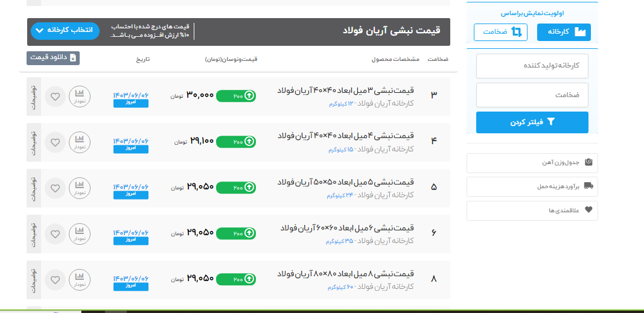The width and height of the screenshot is (644, 313).
Task: Open the انتخاب کارخانه factory dropdown
Action: [x=65, y=31]
